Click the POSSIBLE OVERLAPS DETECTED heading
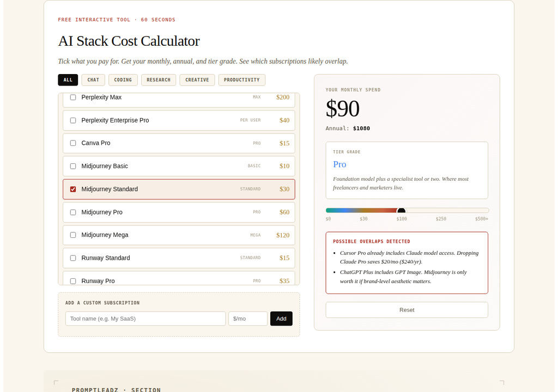558x392 pixels. tap(372, 242)
